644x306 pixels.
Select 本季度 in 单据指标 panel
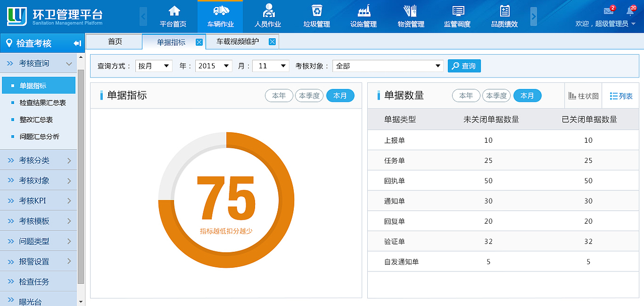(309, 95)
